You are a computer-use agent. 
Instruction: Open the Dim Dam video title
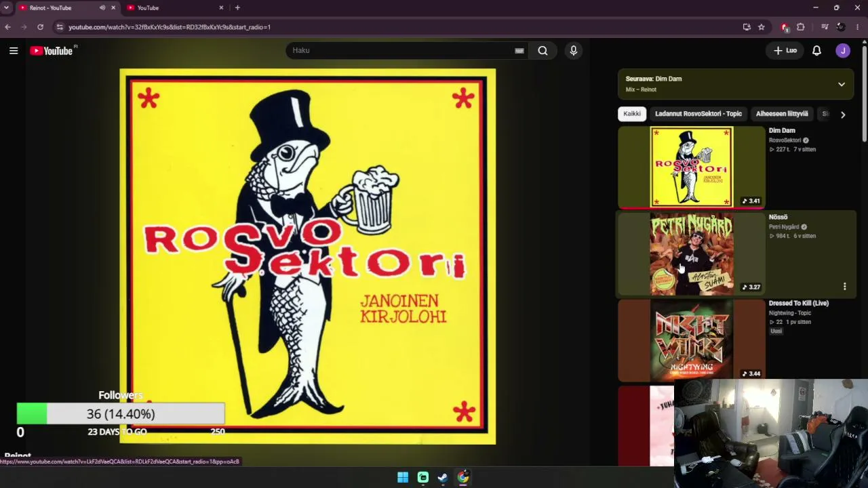[782, 130]
